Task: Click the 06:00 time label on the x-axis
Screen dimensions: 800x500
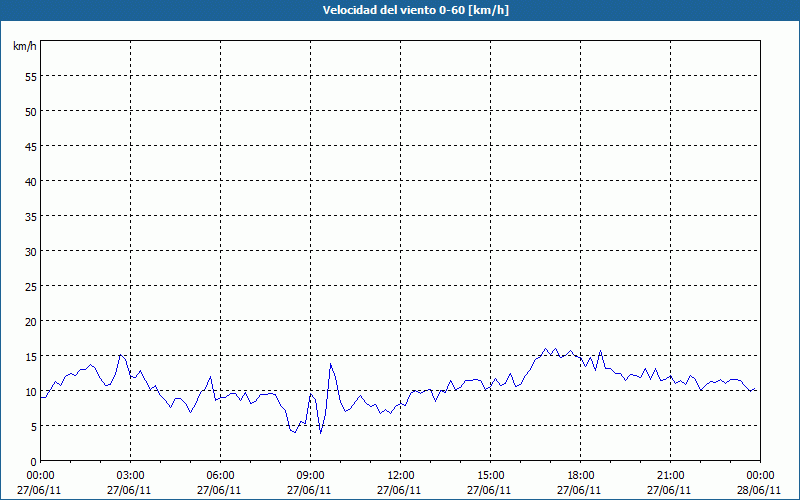Action: [220, 476]
